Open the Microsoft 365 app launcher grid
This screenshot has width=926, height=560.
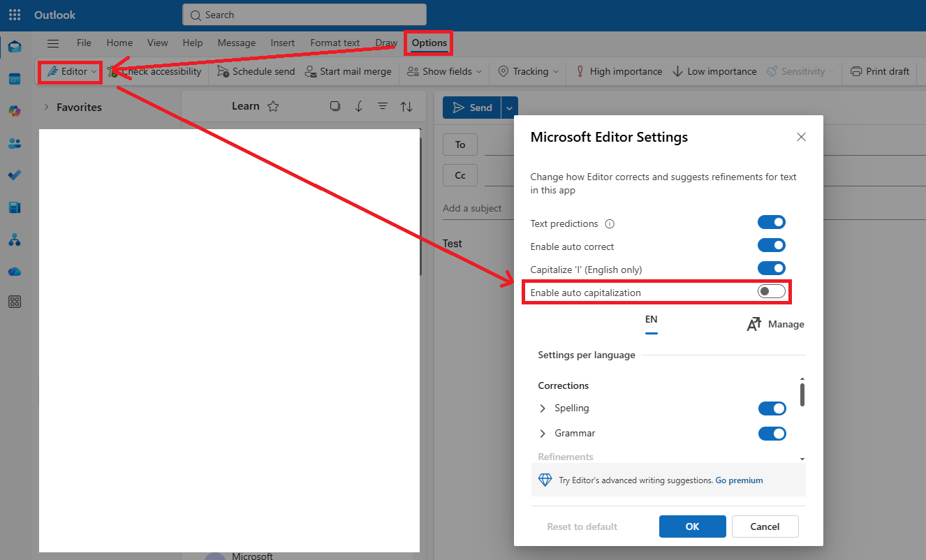tap(15, 15)
